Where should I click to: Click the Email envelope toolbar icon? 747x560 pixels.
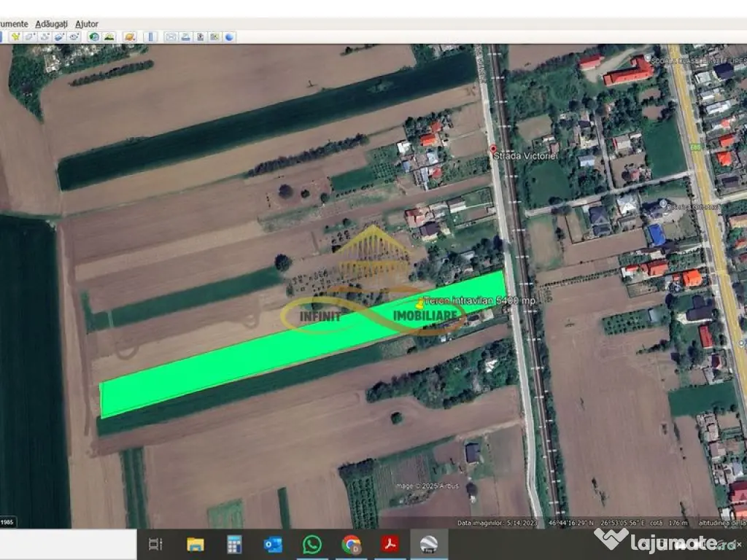[x=171, y=36]
